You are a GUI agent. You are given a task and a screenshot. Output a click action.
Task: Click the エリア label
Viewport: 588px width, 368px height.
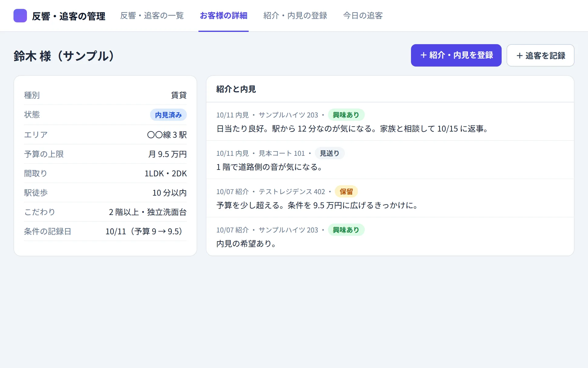(36, 135)
